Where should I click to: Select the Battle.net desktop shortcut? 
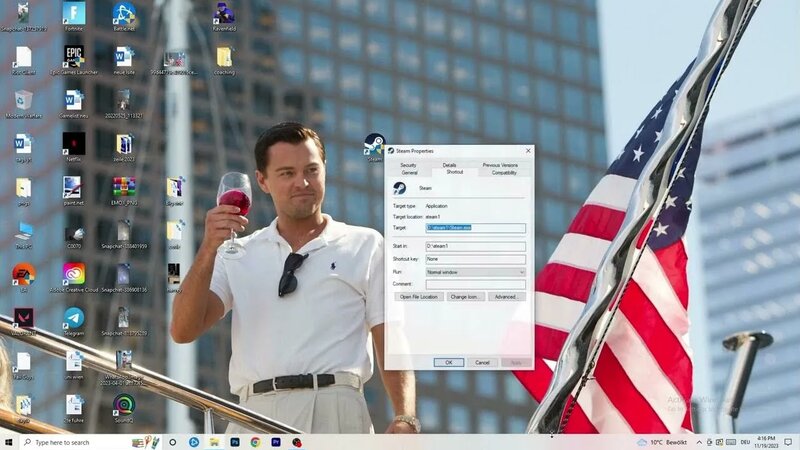tap(124, 16)
